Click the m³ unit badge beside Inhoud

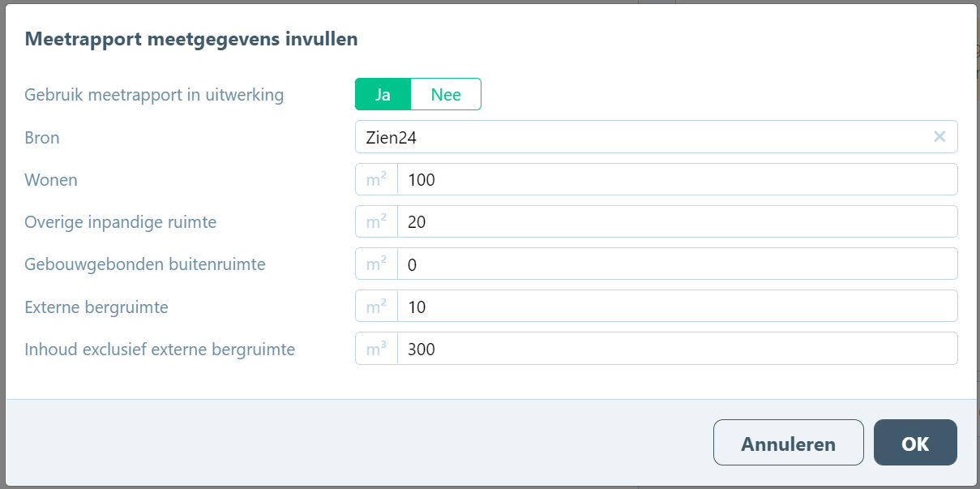(x=376, y=348)
